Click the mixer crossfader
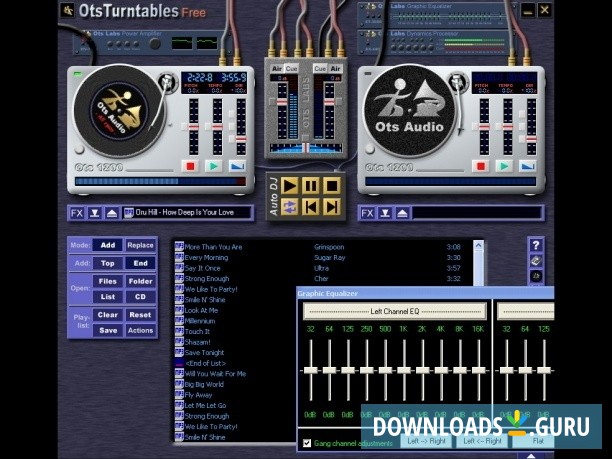The image size is (612, 459). tap(306, 148)
